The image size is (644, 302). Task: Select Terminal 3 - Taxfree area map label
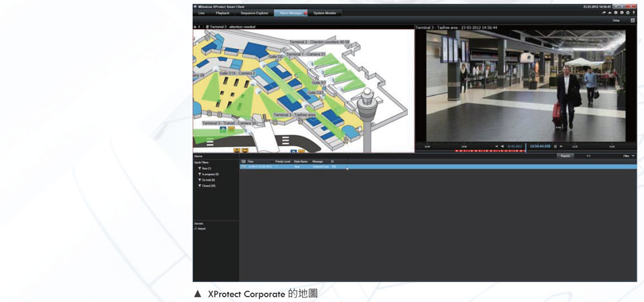[294, 115]
